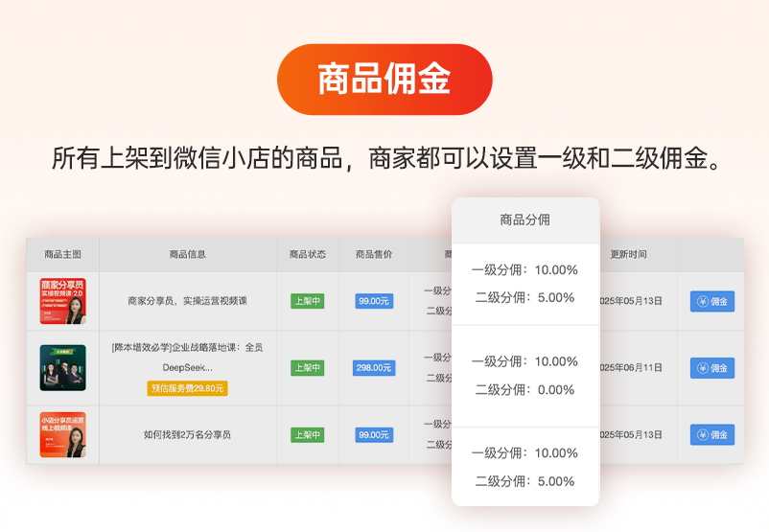Select product name [降本增效必学]企业战略落地课

click(x=187, y=357)
